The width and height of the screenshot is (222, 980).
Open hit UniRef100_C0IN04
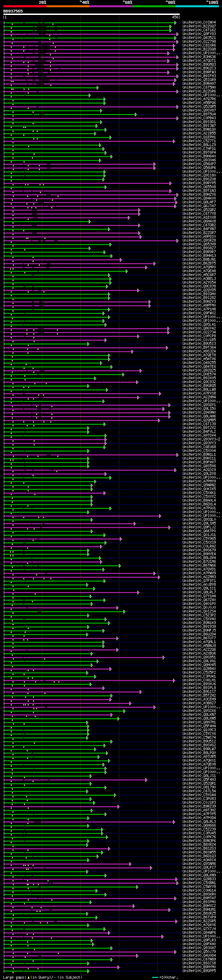click(199, 23)
